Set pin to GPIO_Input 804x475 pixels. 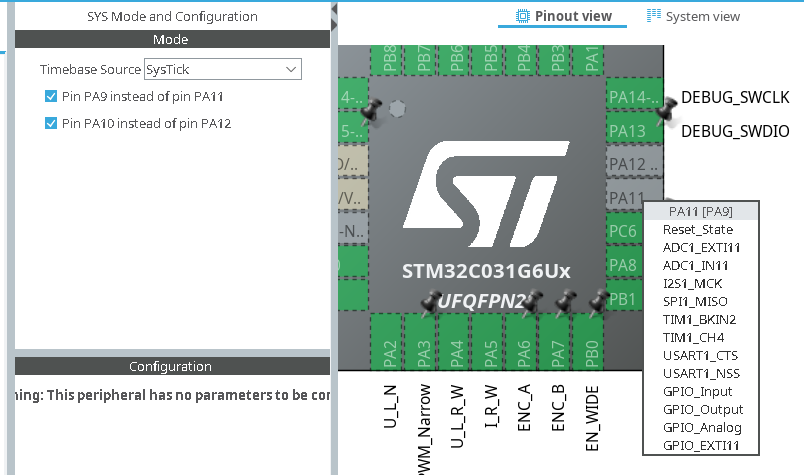tap(700, 391)
